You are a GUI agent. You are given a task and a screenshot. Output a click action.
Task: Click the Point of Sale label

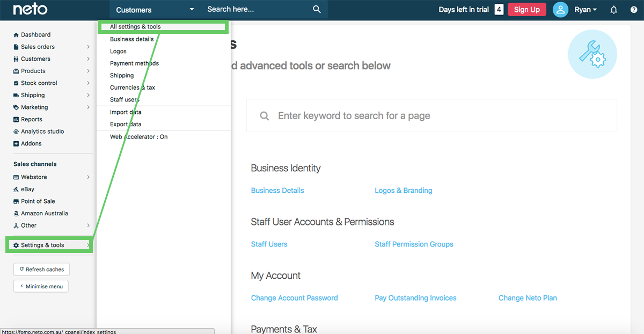click(38, 201)
